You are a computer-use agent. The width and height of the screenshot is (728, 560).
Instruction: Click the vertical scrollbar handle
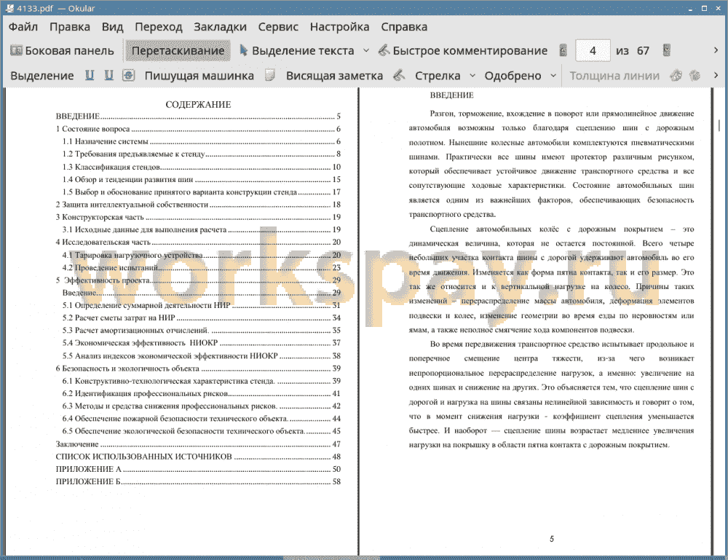[719, 125]
